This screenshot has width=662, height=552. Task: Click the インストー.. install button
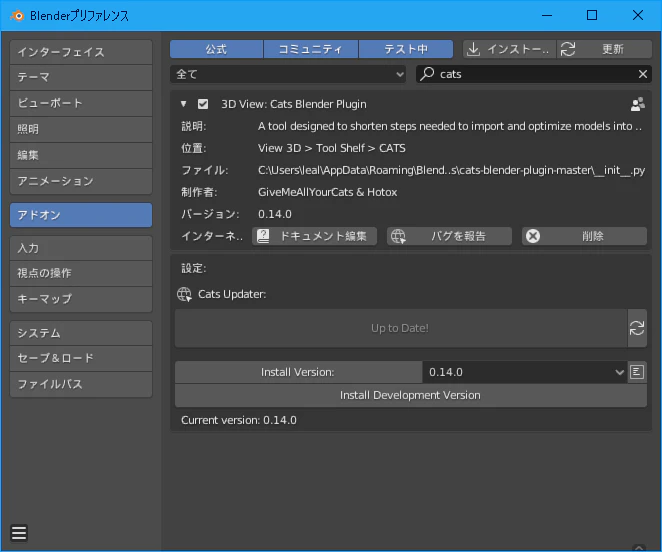coord(509,49)
